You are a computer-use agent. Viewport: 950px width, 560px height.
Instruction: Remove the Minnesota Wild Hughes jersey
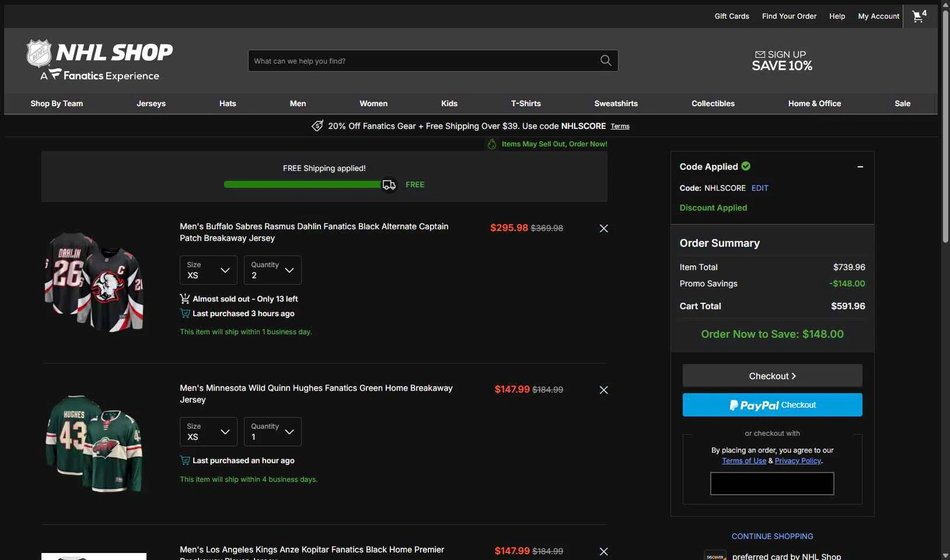pos(604,390)
